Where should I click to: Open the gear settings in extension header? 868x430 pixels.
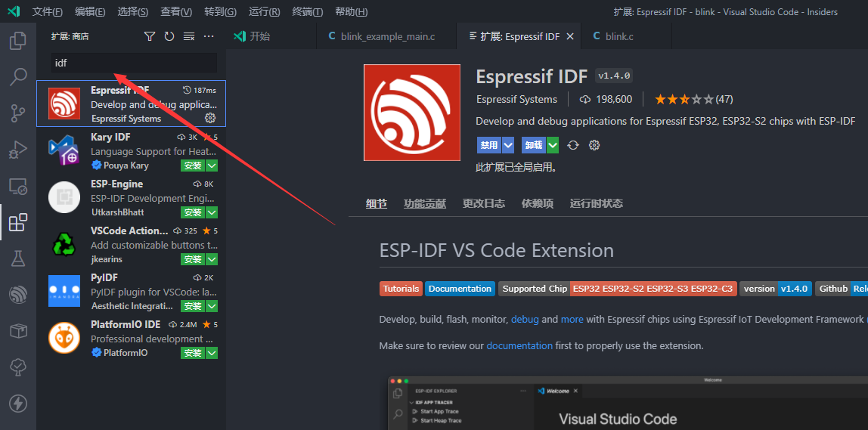594,146
